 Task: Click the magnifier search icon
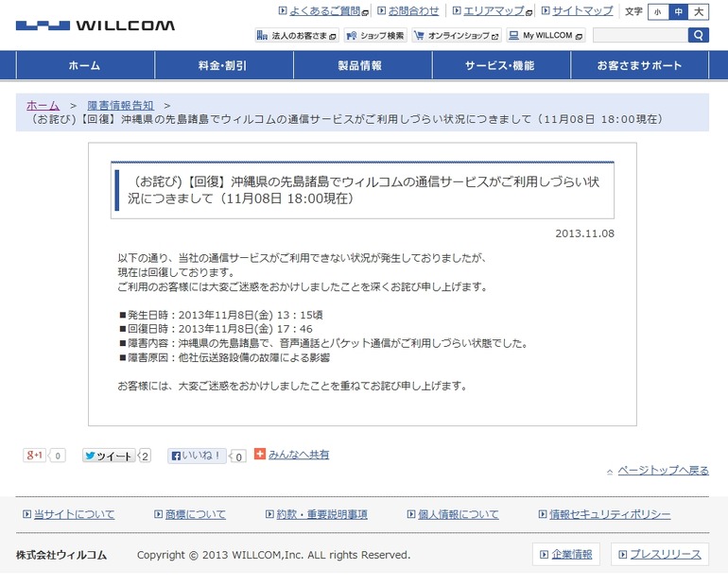tap(699, 35)
